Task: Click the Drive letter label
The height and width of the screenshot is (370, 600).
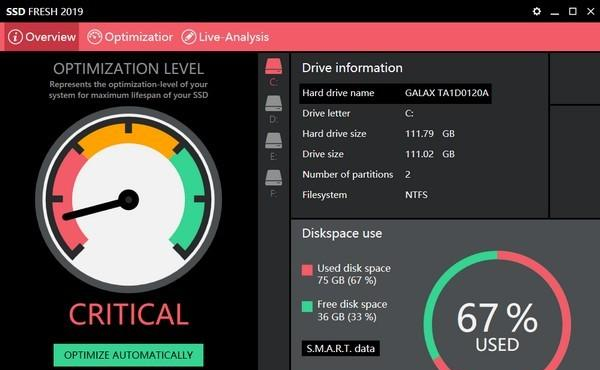Action: (326, 113)
